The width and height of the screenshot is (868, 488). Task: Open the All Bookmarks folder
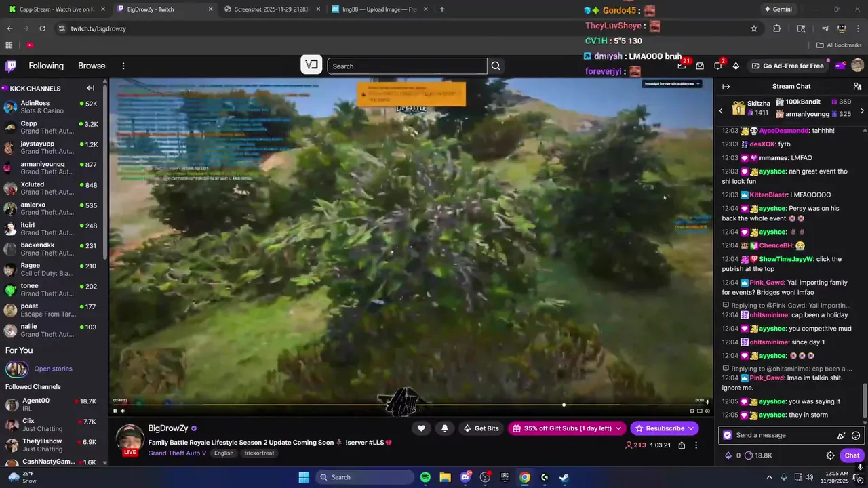click(839, 45)
